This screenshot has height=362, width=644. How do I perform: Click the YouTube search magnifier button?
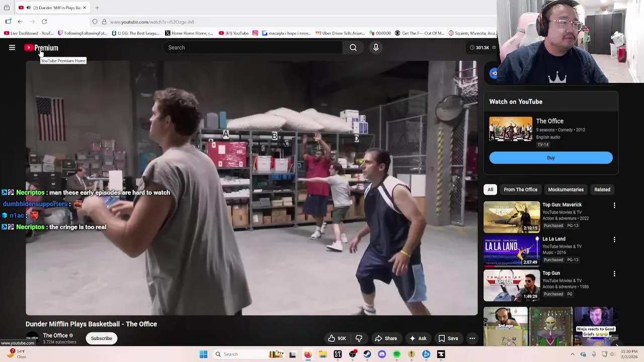pos(353,48)
